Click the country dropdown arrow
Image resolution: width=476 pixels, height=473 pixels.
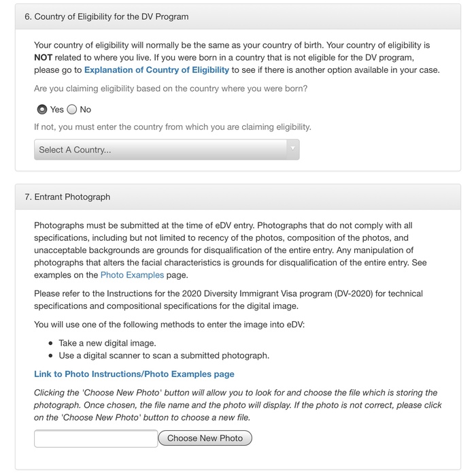(x=292, y=149)
